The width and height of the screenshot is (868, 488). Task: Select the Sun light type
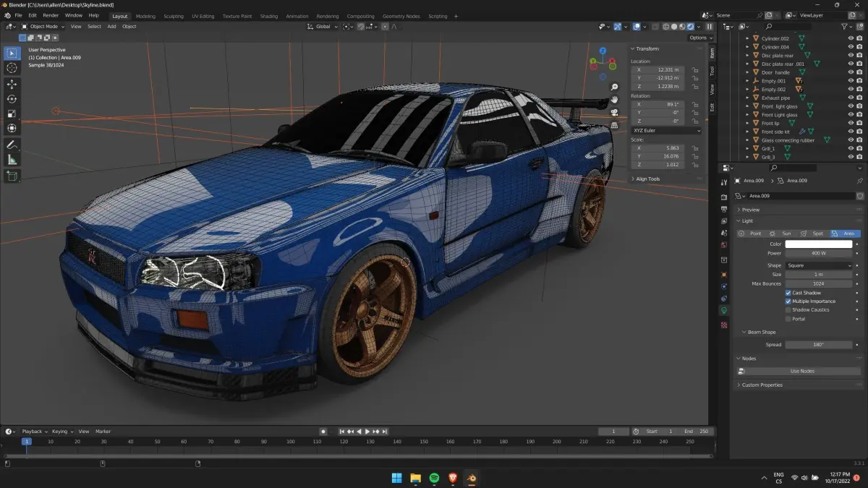tap(781, 234)
